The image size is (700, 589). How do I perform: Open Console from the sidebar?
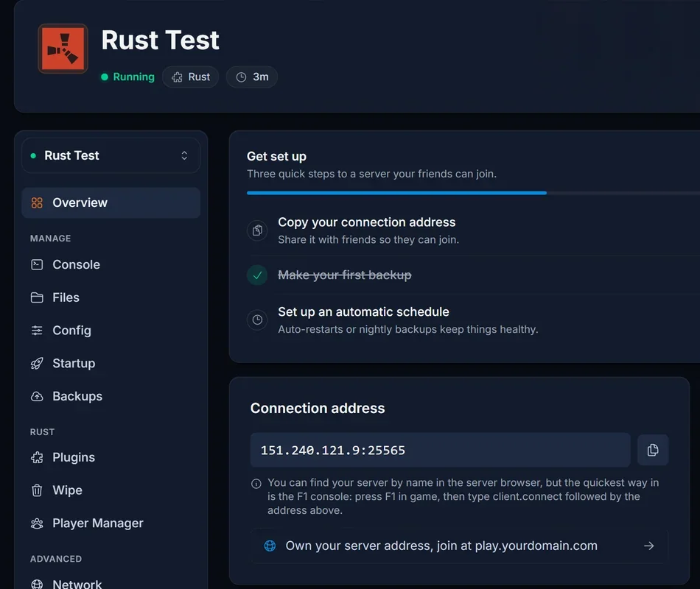(x=111, y=264)
